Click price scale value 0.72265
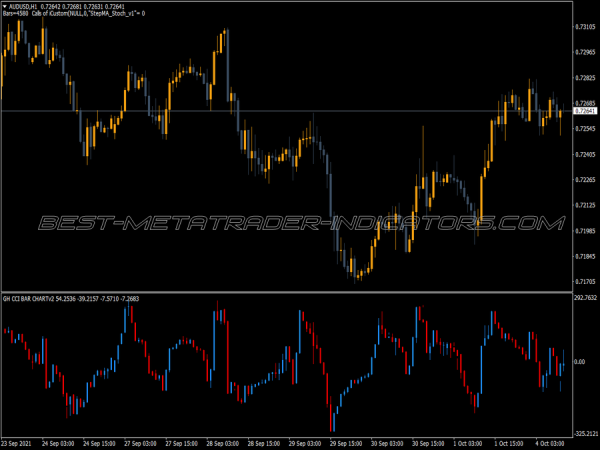 tap(586, 179)
